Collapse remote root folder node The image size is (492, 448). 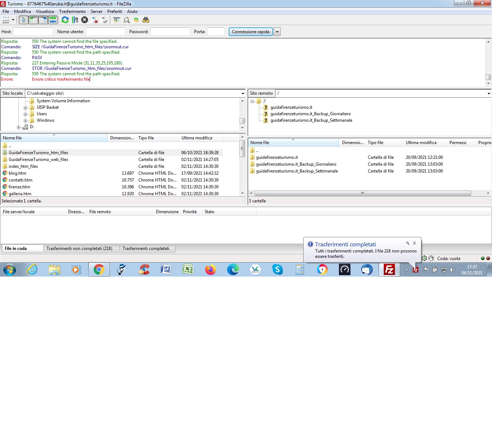click(x=252, y=101)
